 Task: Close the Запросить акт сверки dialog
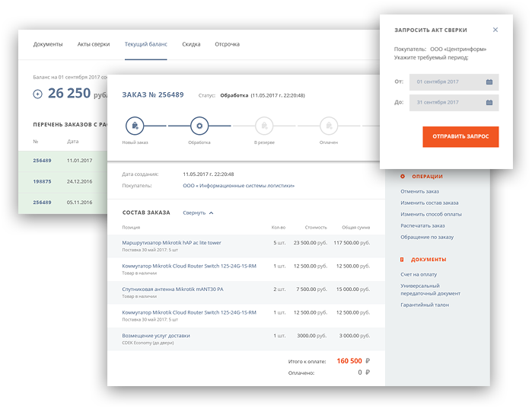(495, 30)
